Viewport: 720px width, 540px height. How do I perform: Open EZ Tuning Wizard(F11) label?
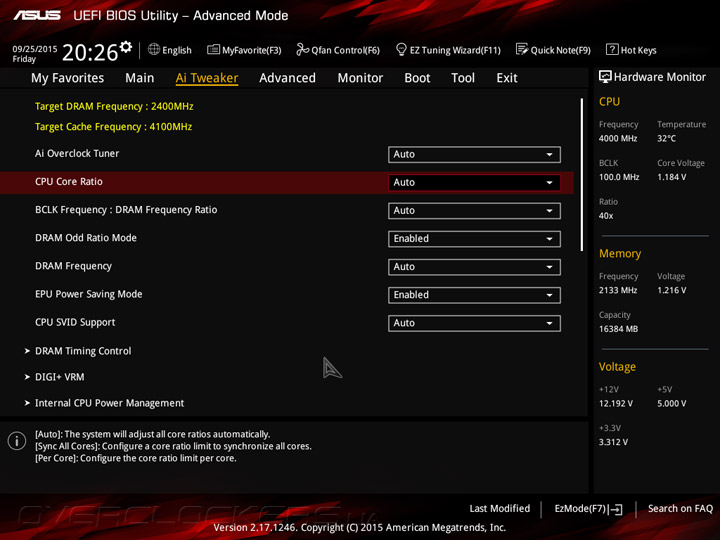point(455,50)
